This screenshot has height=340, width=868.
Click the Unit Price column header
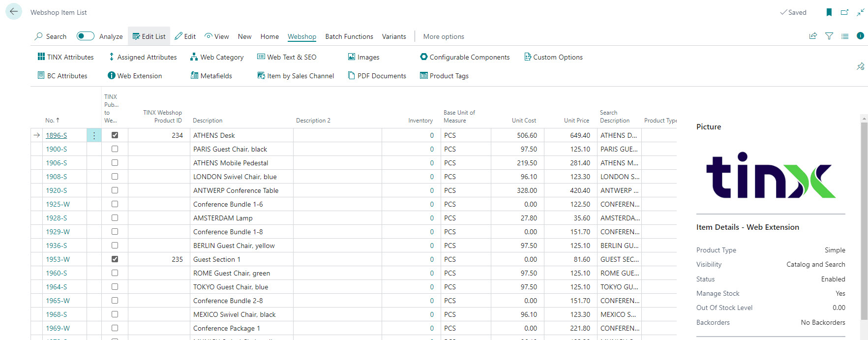pos(576,121)
